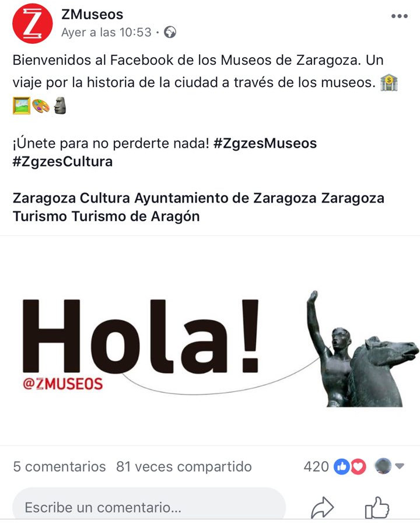Open the #ZgzesMuseos hashtag
Image resolution: width=420 pixels, height=523 pixels.
(265, 144)
